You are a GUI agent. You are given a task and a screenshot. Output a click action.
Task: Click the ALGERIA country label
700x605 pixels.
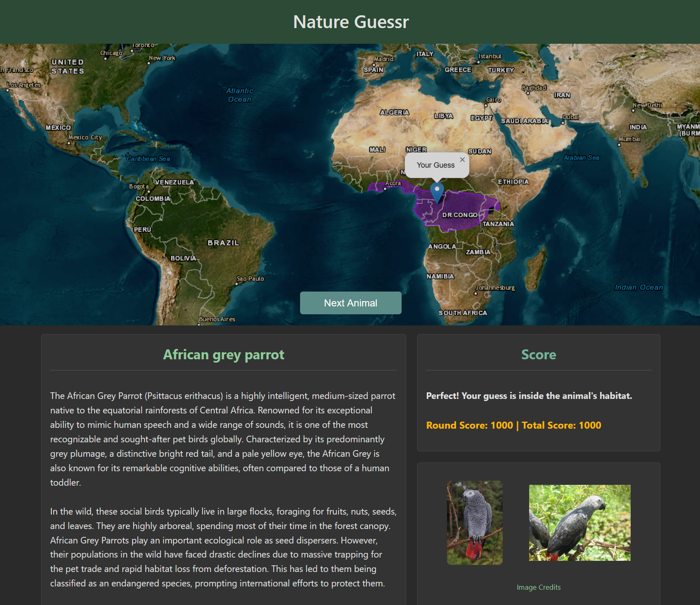[395, 112]
